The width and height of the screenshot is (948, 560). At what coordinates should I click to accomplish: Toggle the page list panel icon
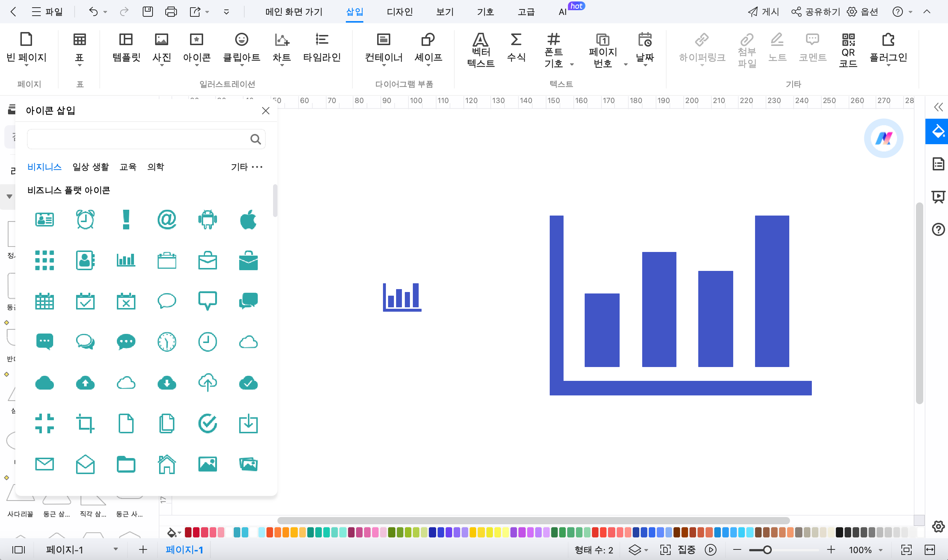(19, 550)
